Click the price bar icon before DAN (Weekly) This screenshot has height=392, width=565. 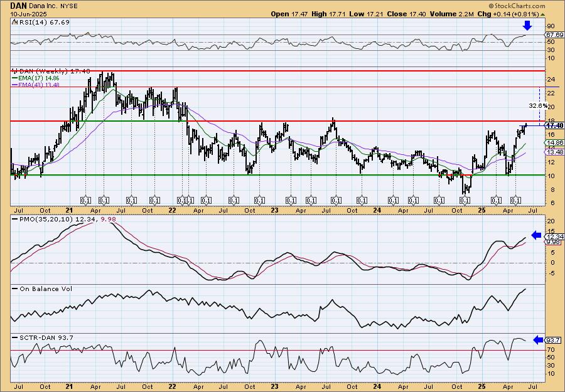click(14, 71)
